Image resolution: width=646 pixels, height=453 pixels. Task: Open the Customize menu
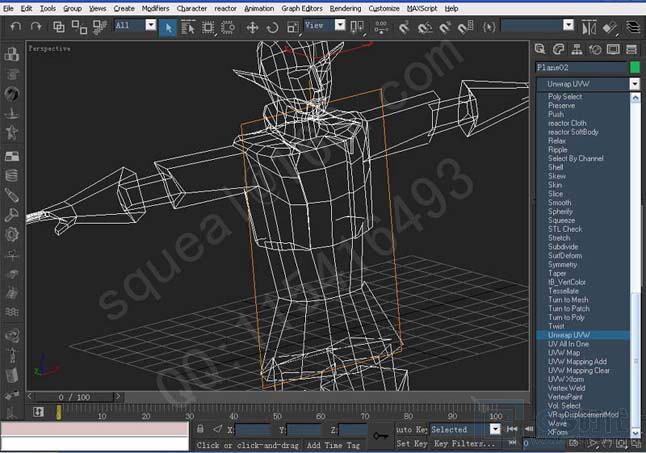click(x=384, y=8)
